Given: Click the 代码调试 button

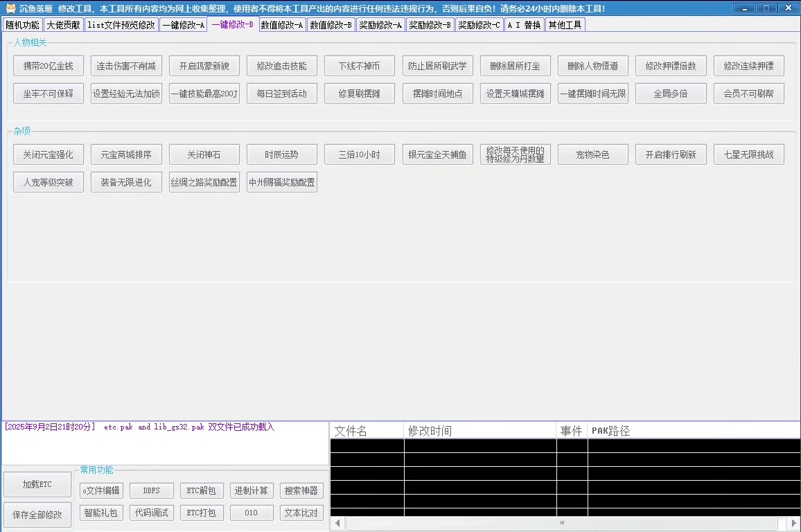Looking at the screenshot, I should tap(151, 513).
